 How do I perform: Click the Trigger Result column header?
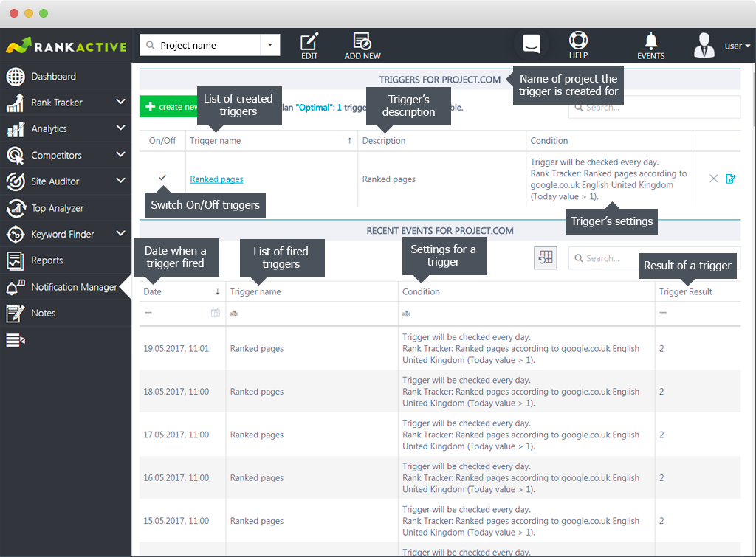coord(685,291)
